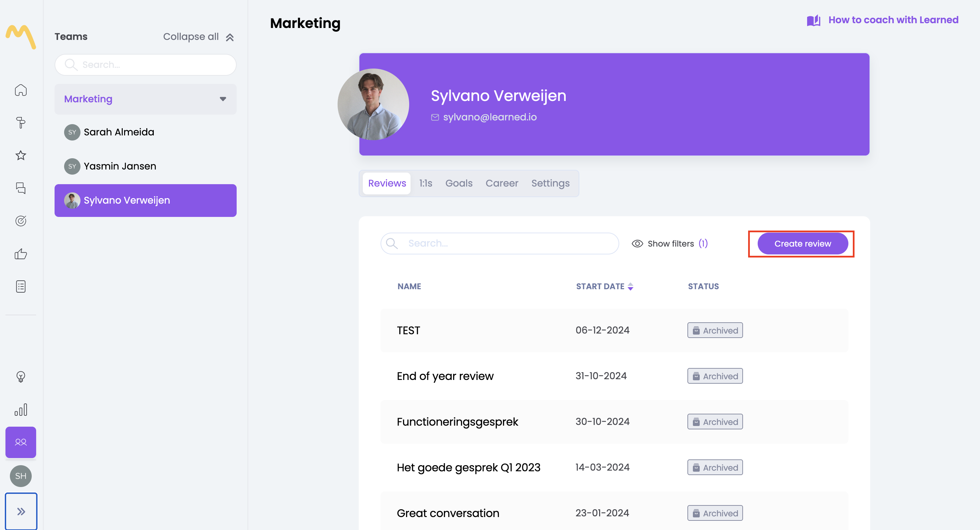Select Yasmin Jansen in team list

(x=120, y=166)
